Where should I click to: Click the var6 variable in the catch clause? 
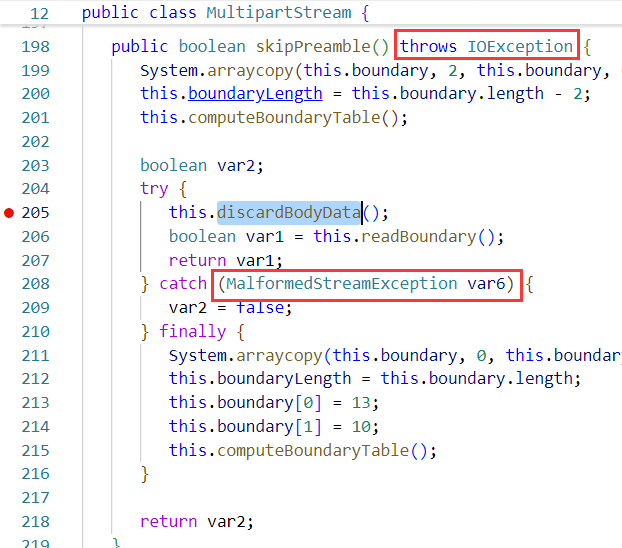(487, 284)
